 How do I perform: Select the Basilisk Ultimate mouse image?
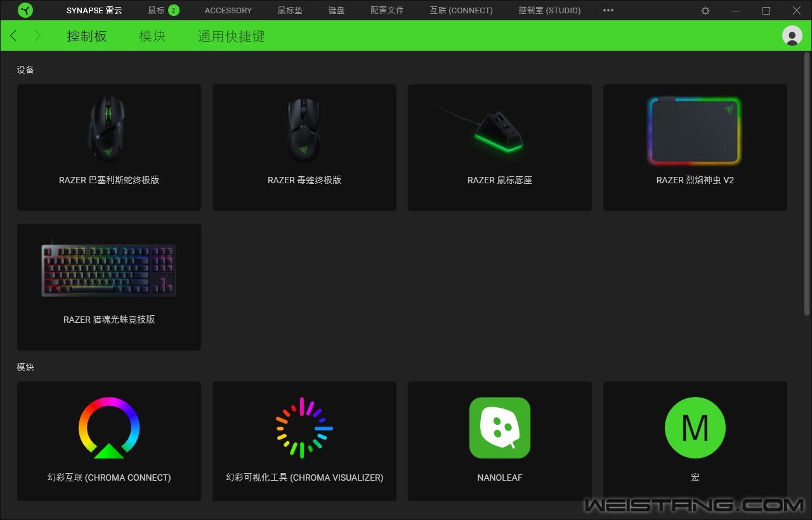[108, 129]
